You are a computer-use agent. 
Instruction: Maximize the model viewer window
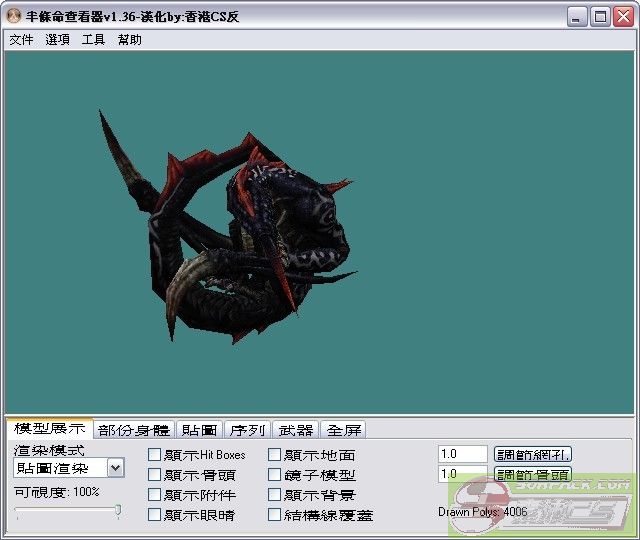pos(600,17)
